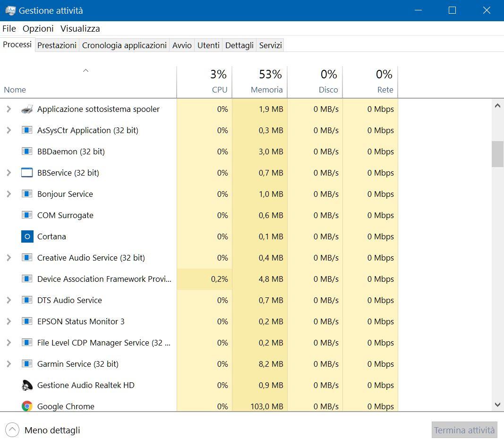Switch to the Prestazioni tab
This screenshot has height=447, width=504.
click(x=57, y=45)
